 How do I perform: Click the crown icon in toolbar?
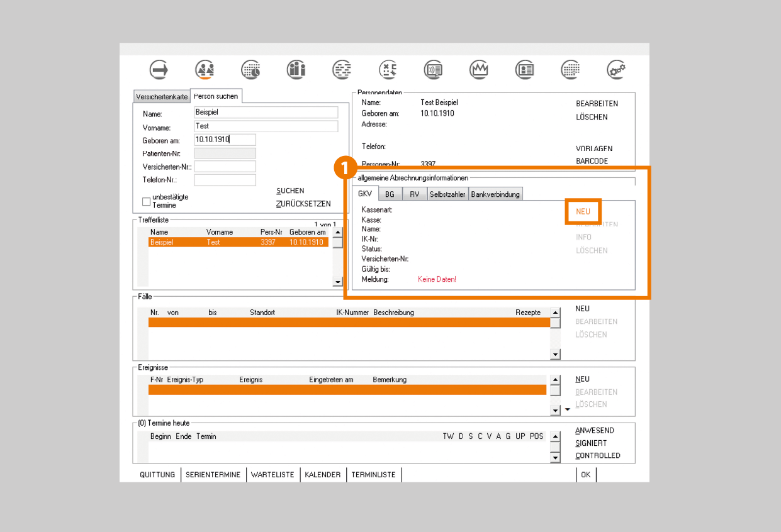[x=479, y=70]
